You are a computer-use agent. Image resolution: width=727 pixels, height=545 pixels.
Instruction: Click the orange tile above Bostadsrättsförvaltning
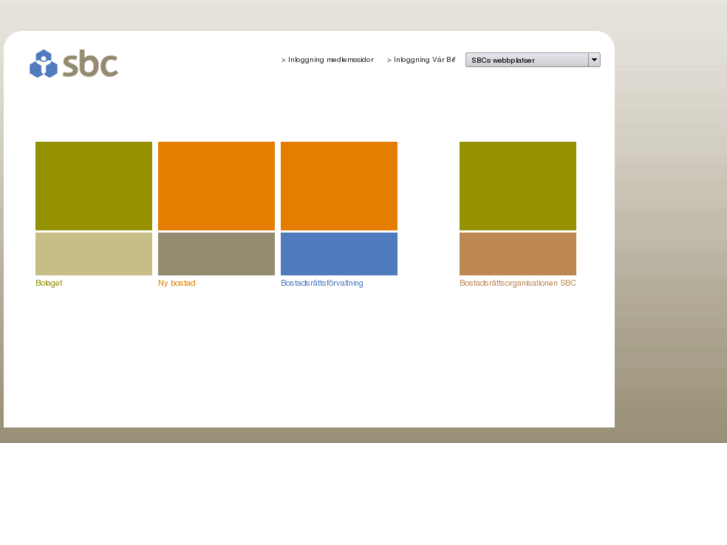coord(339,186)
